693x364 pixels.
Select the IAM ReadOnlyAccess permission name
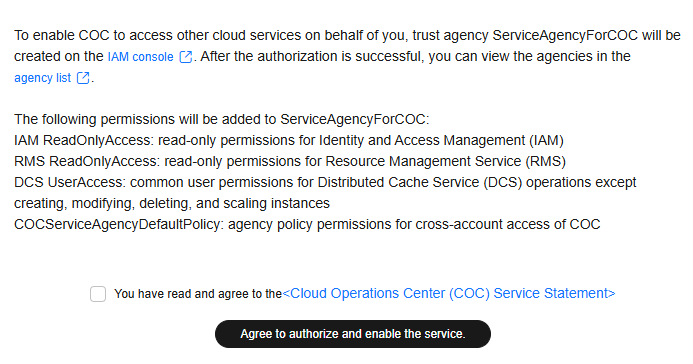click(82, 140)
